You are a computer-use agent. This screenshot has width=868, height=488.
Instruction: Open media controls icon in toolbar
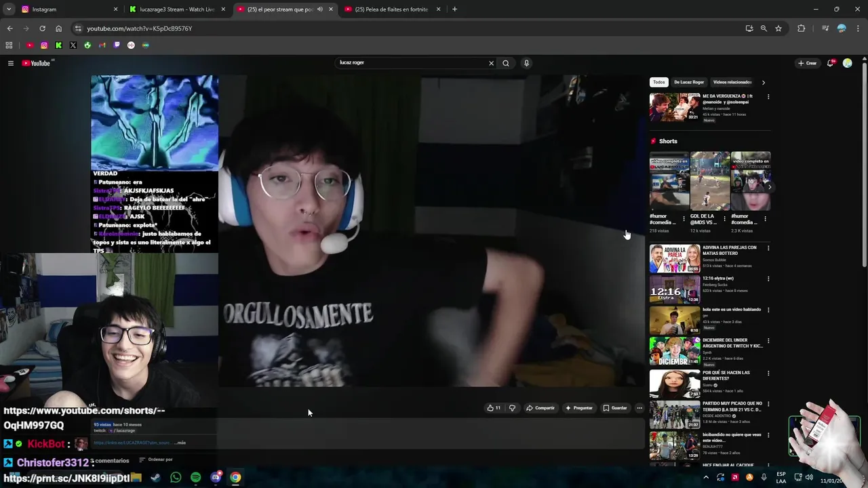pyautogui.click(x=825, y=28)
